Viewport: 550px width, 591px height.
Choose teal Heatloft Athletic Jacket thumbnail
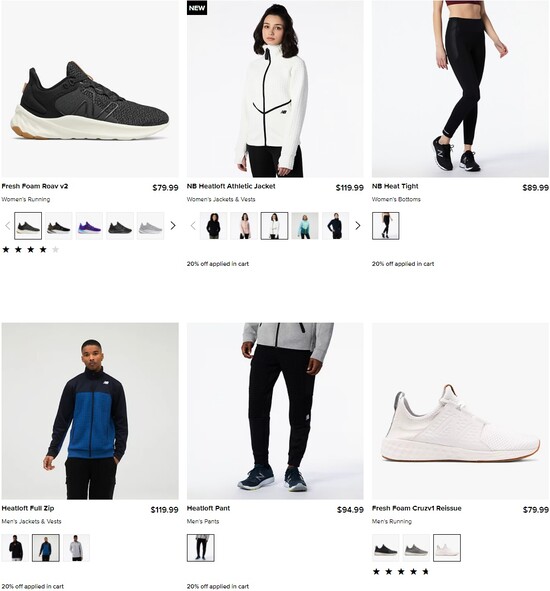tap(305, 226)
